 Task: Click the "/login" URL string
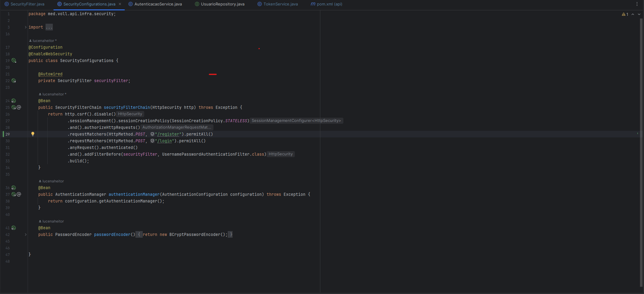(x=165, y=141)
